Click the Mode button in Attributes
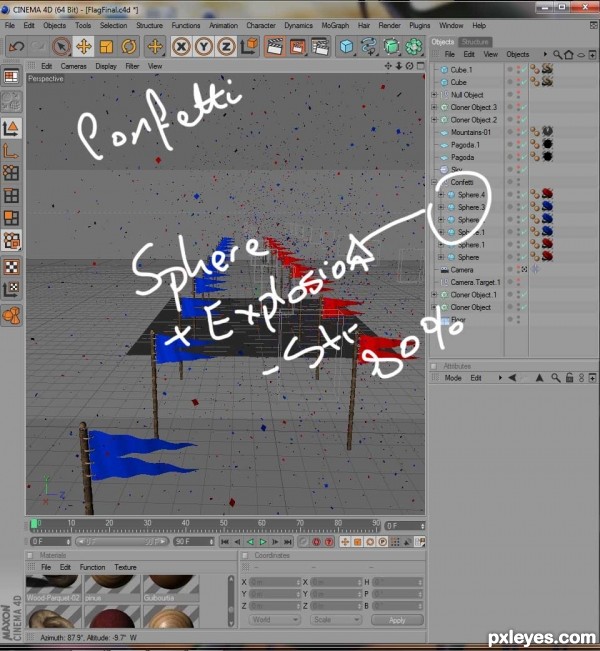Screen dimensions: 600x651 [x=453, y=378]
